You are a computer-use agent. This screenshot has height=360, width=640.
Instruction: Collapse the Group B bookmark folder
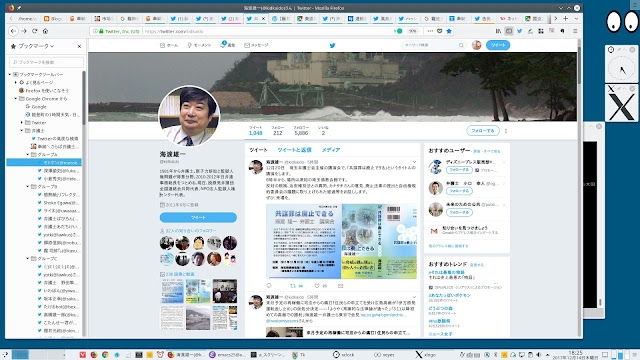click(28, 187)
